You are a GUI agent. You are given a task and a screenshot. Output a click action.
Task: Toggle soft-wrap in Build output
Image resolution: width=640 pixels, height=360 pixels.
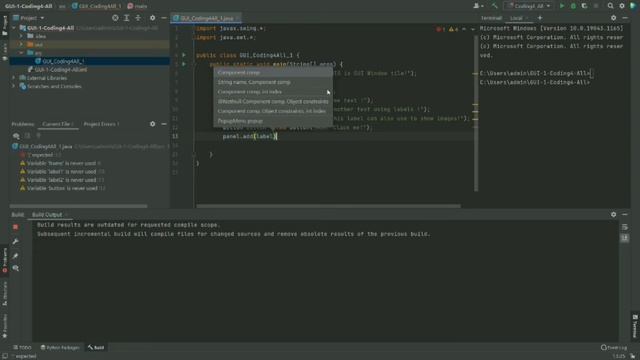pyautogui.click(x=624, y=227)
